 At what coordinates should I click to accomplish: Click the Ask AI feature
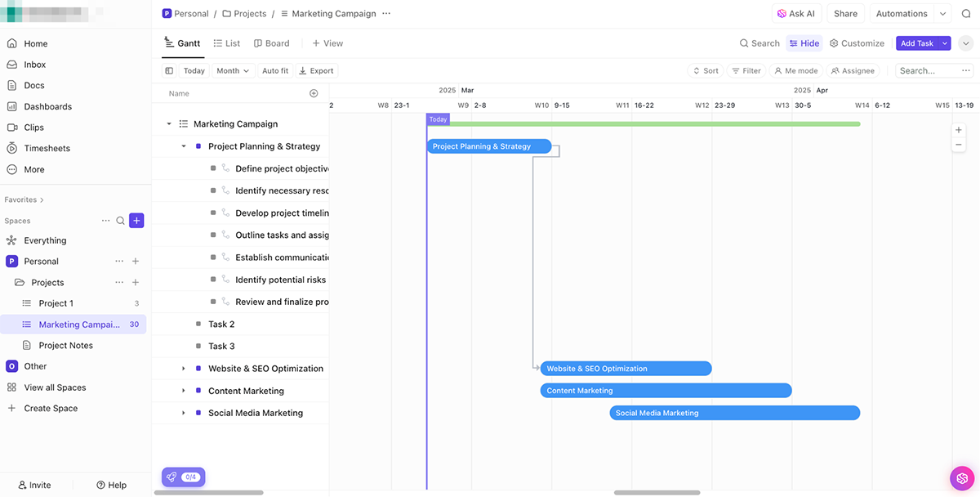(x=795, y=13)
